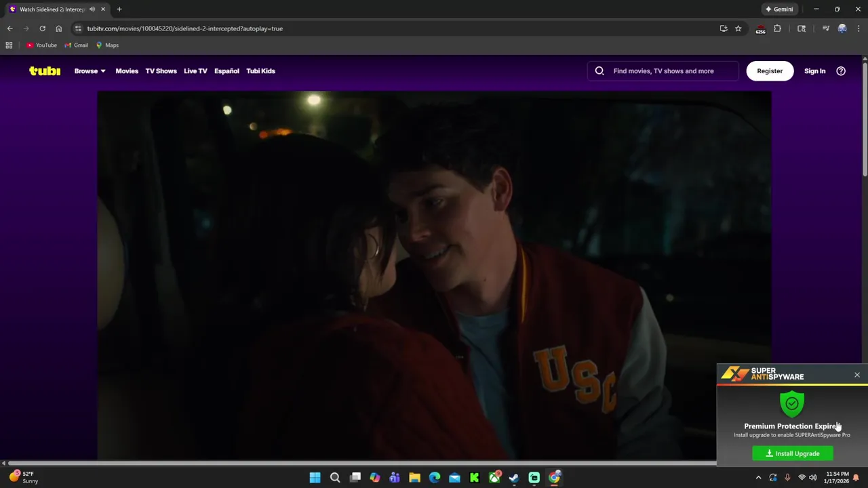Open Copilot from the taskbar
868x488 pixels.
374,478
